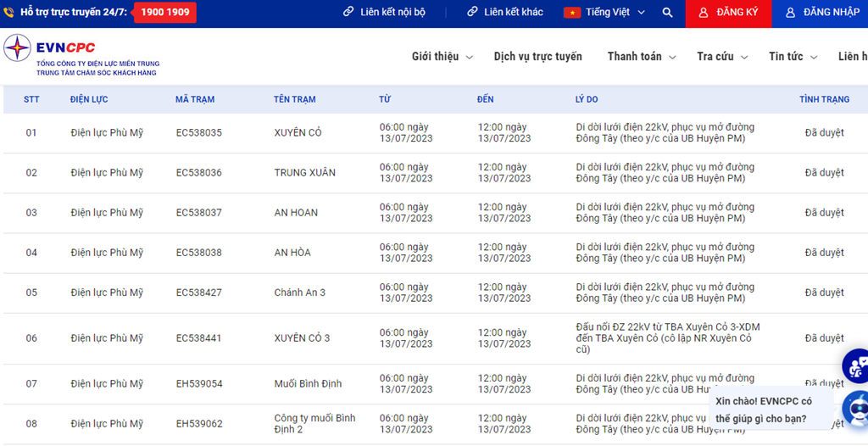The width and height of the screenshot is (868, 446).
Task: Expand the Giới thiệu menu chevron
Action: tap(470, 57)
